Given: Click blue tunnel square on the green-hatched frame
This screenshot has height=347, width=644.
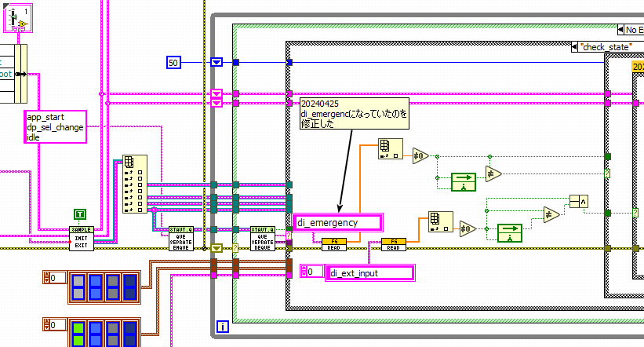Looking at the screenshot, I should click(236, 63).
